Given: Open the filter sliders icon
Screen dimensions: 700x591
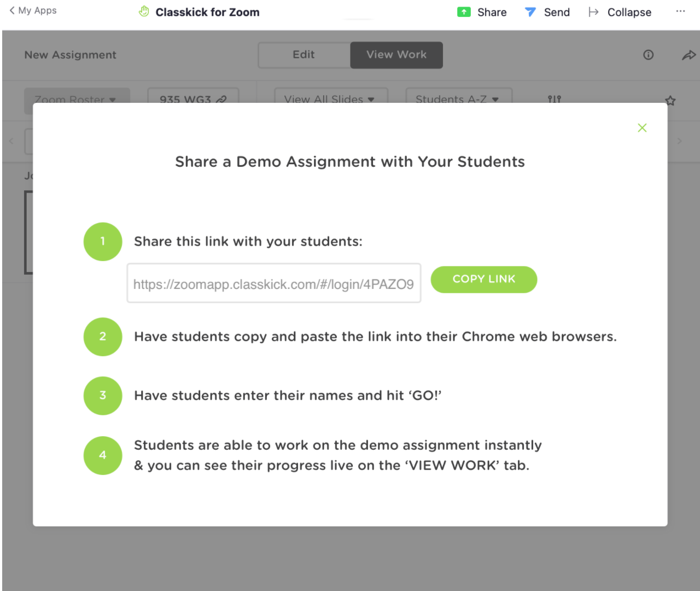Looking at the screenshot, I should [554, 99].
